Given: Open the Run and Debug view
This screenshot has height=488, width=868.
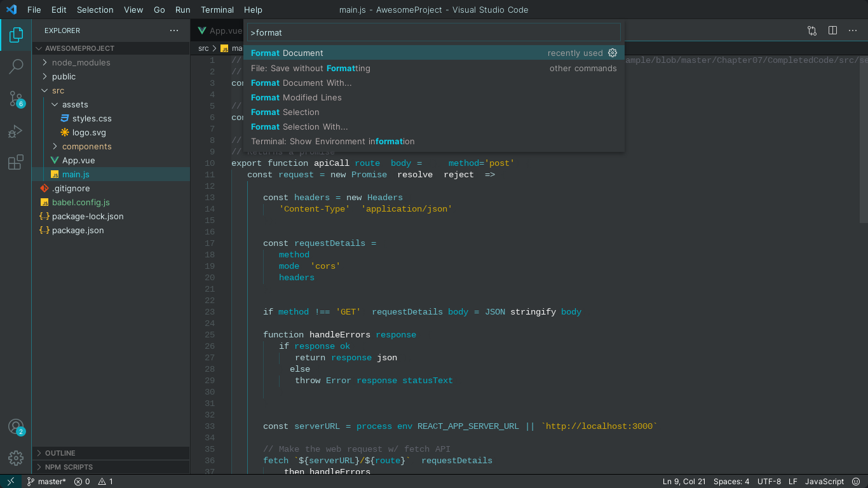Looking at the screenshot, I should point(16,131).
